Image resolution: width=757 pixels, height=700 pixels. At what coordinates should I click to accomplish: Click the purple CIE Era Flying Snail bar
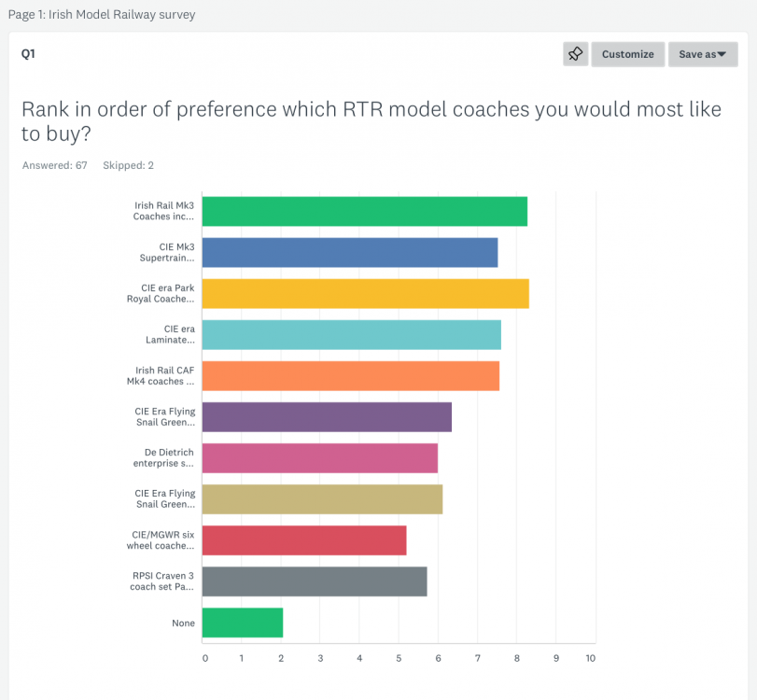327,417
